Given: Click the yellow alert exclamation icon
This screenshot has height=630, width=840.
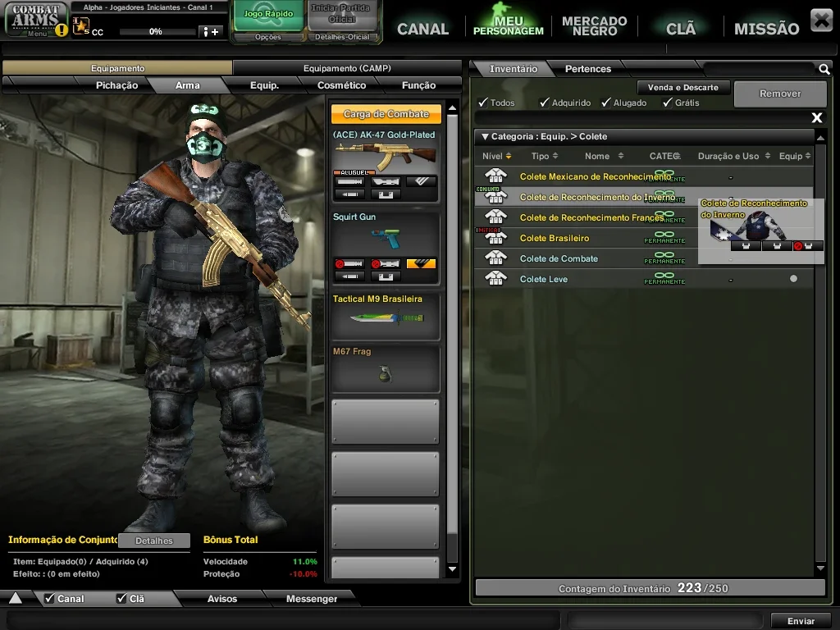Looking at the screenshot, I should tap(62, 30).
